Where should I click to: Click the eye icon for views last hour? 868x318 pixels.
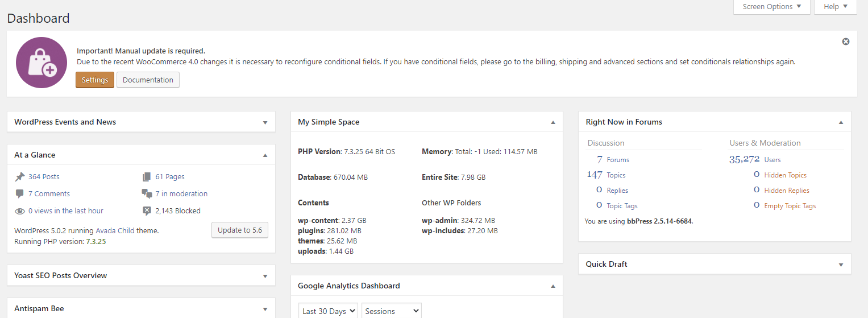(20, 211)
